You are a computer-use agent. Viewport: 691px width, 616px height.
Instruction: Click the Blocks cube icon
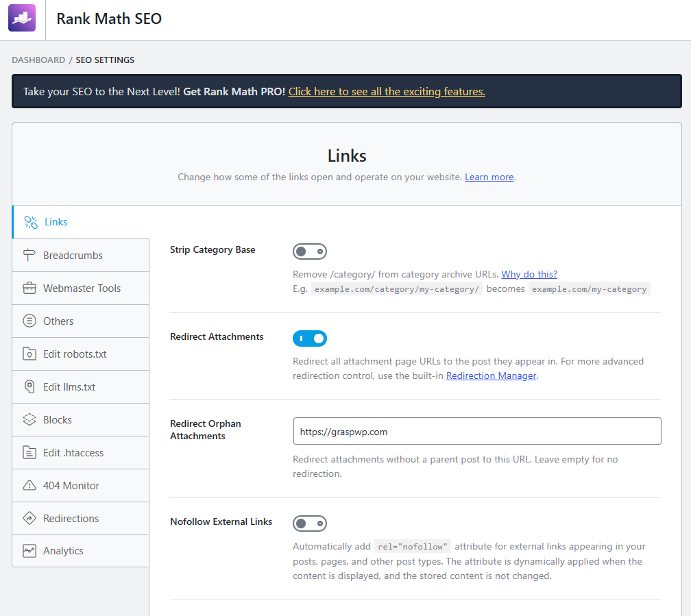coord(29,419)
